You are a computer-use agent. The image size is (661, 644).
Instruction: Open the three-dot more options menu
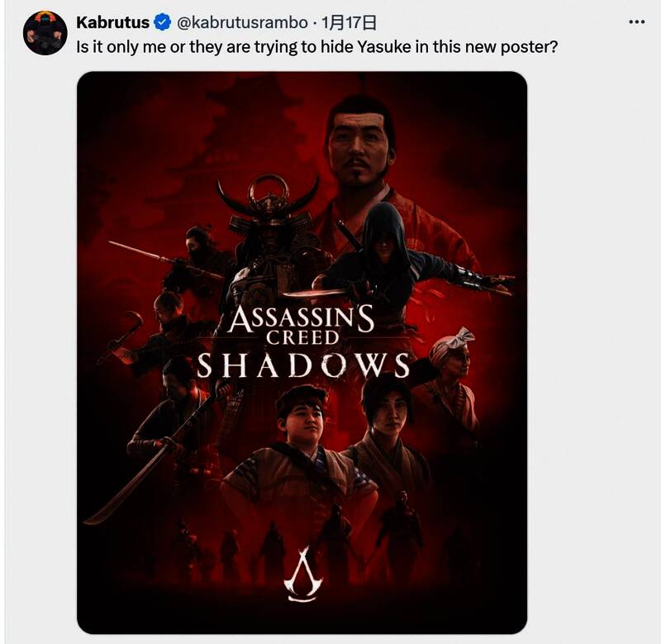[x=636, y=22]
